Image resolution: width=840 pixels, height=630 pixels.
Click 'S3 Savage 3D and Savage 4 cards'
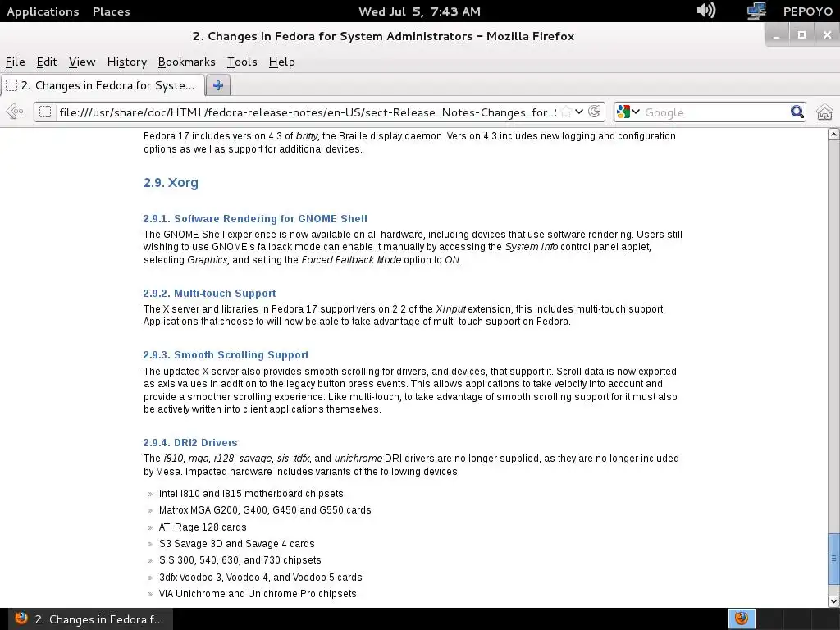(x=237, y=543)
